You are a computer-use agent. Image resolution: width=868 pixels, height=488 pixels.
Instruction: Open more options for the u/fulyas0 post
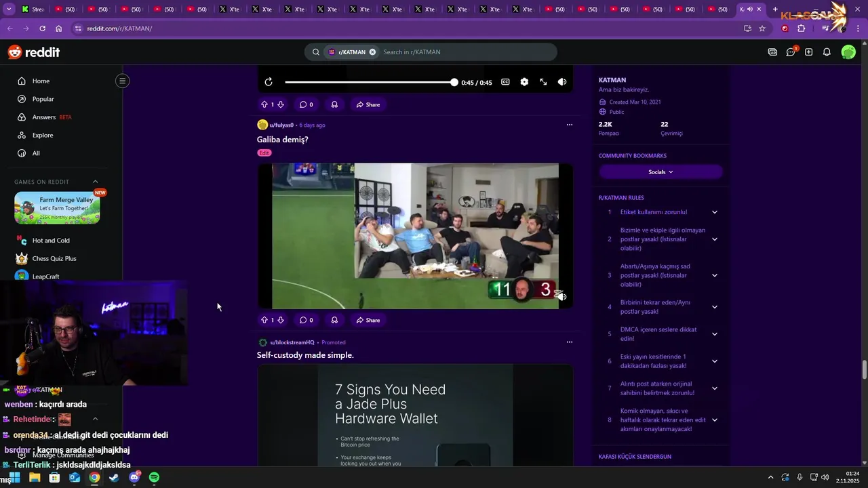click(570, 125)
